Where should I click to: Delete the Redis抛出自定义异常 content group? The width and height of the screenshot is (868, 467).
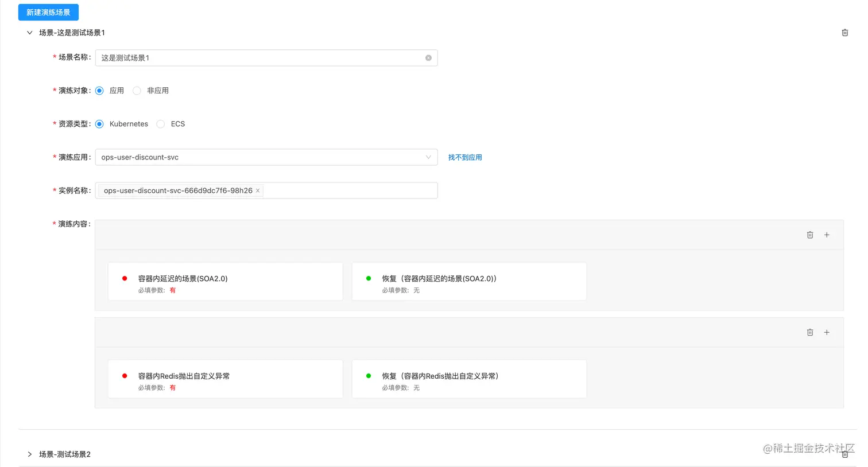coord(810,332)
